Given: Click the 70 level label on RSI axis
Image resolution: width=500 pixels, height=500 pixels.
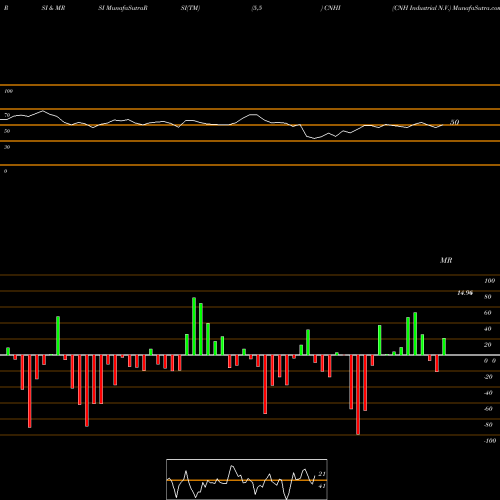Looking at the screenshot, I should click(x=7, y=115).
